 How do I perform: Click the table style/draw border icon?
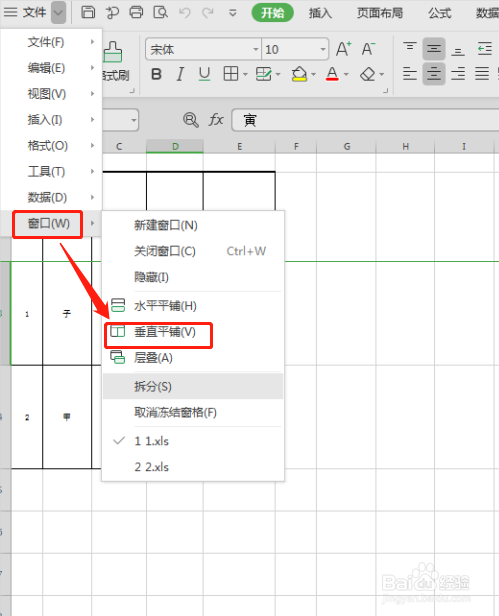pyautogui.click(x=263, y=74)
